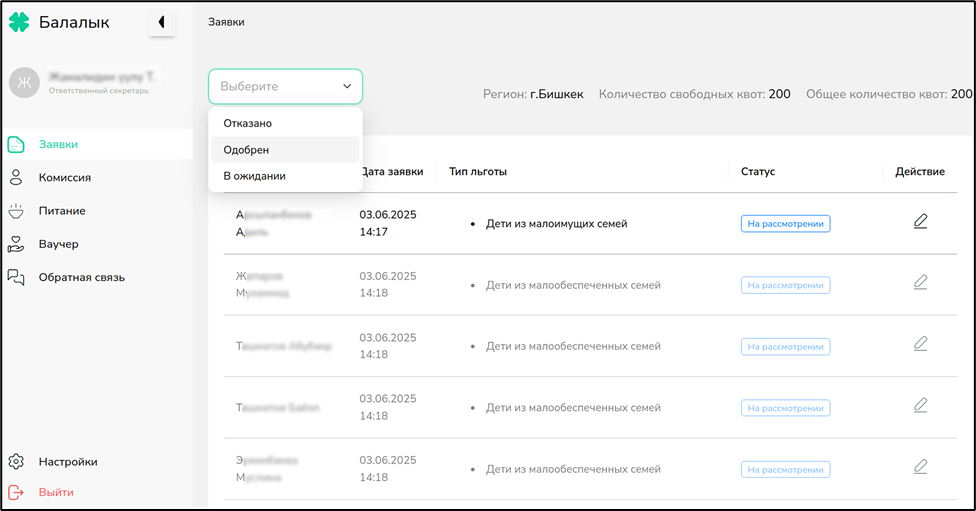The height and width of the screenshot is (511, 976).
Task: Click the Действие column header
Action: (x=920, y=172)
